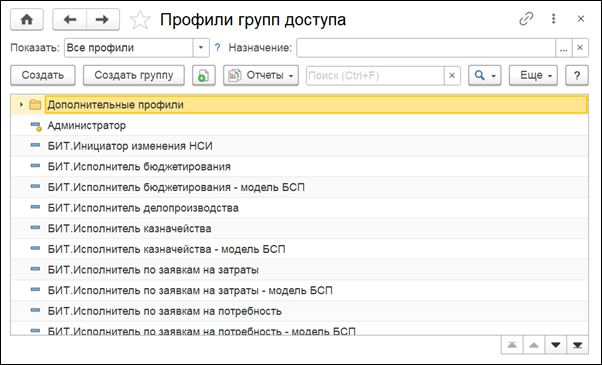Select БИТ.Инициатор изменения НСИ
The width and height of the screenshot is (602, 365).
pos(299,146)
